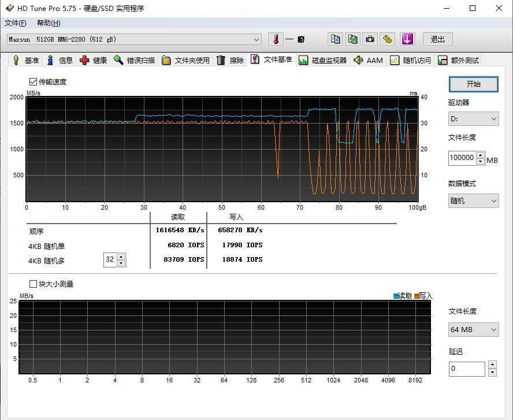Click the purple download arrow icon

click(407, 39)
